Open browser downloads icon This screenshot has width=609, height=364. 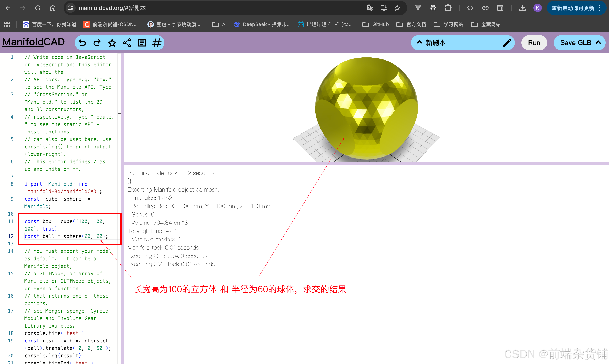coord(523,8)
